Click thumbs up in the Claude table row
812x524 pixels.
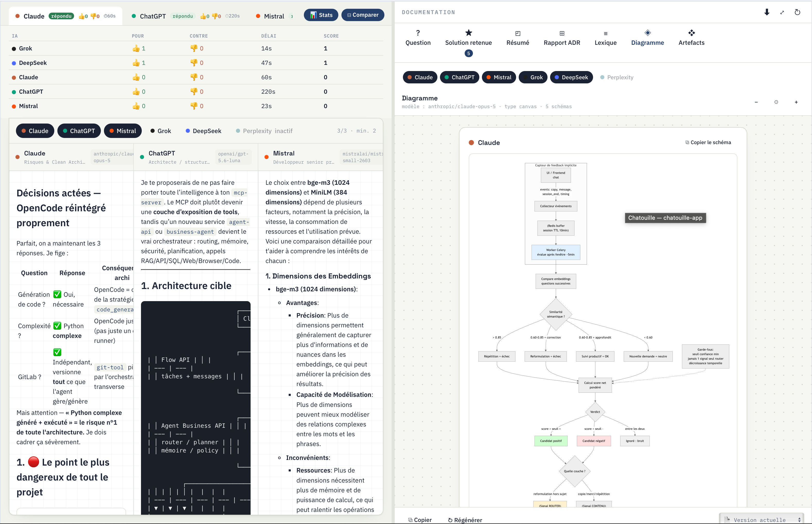pyautogui.click(x=136, y=77)
